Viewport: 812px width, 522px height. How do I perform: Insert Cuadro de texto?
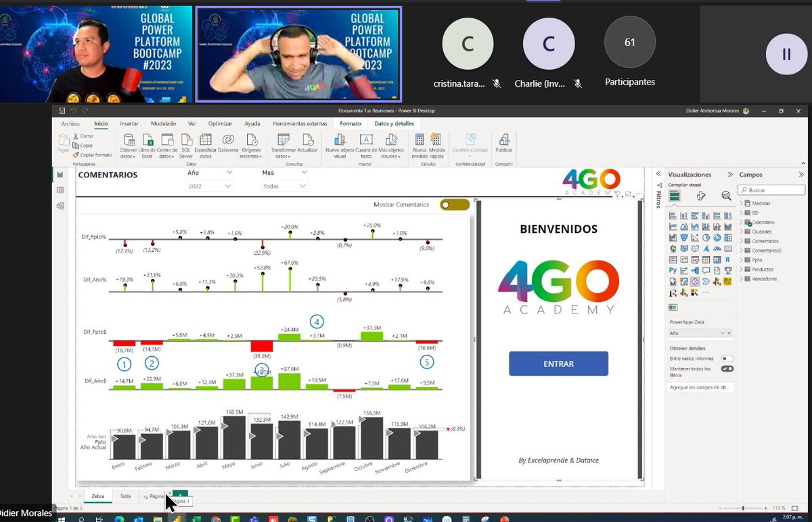[366, 146]
